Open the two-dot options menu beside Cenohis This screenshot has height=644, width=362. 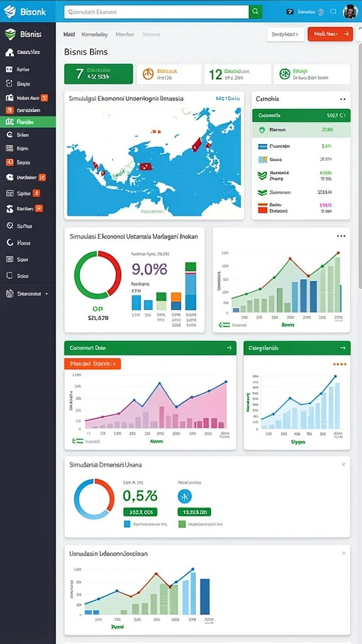[343, 99]
